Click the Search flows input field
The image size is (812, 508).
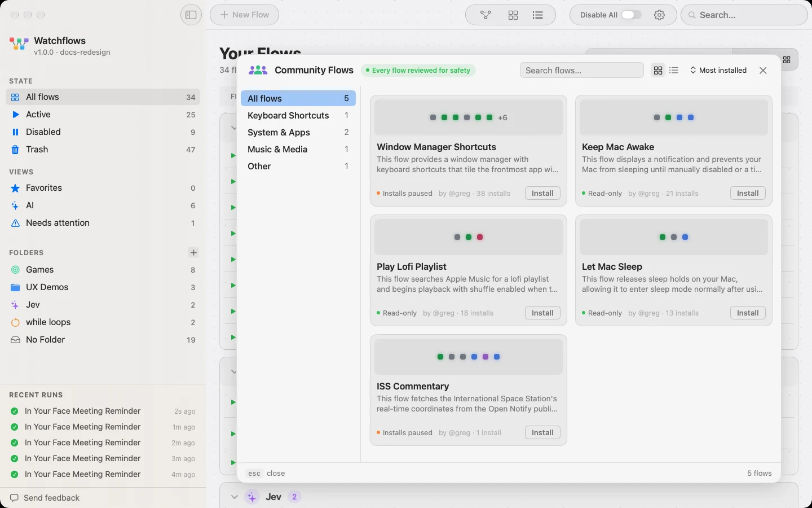(581, 71)
